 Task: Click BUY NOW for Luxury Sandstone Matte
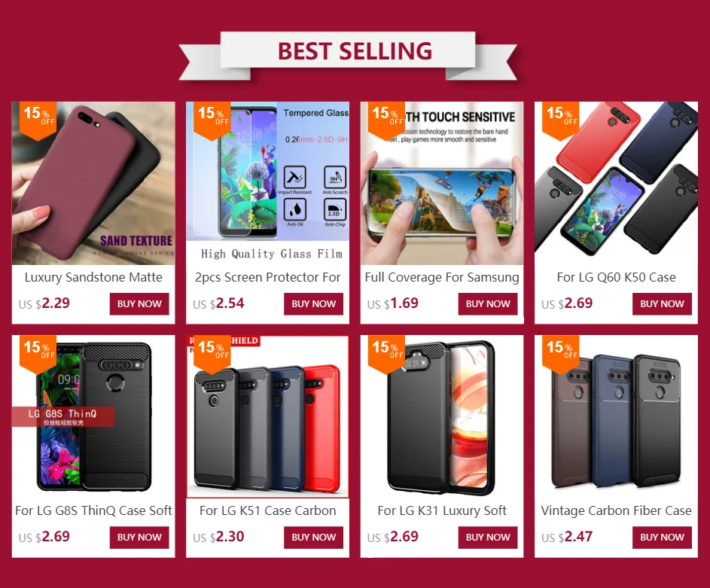coord(139,303)
